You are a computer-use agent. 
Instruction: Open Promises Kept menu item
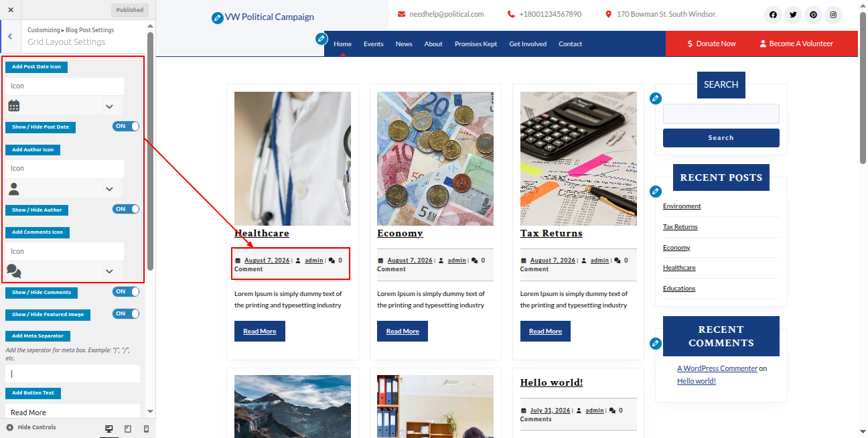click(x=476, y=44)
